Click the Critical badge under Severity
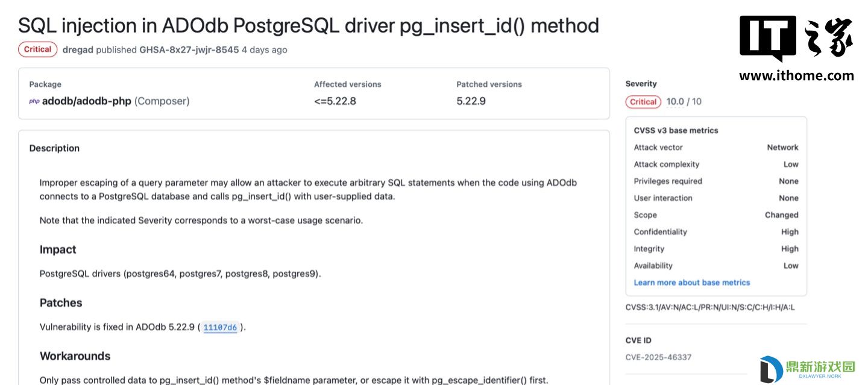 (x=643, y=102)
